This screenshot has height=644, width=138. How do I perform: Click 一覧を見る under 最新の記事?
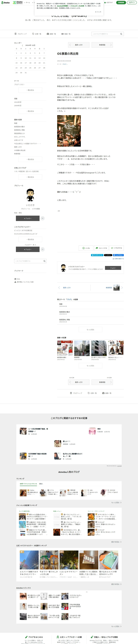[30, 159]
